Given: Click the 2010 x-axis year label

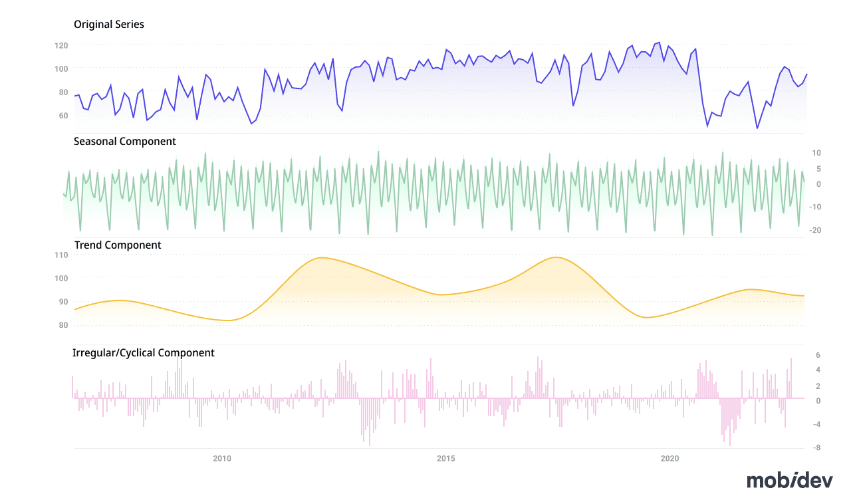Looking at the screenshot, I should tap(222, 459).
